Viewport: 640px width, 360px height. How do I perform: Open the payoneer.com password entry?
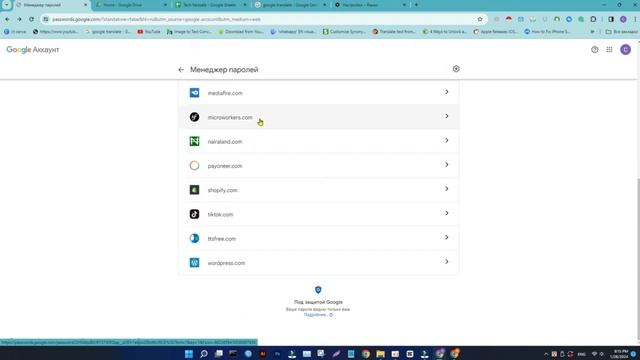coord(318,165)
